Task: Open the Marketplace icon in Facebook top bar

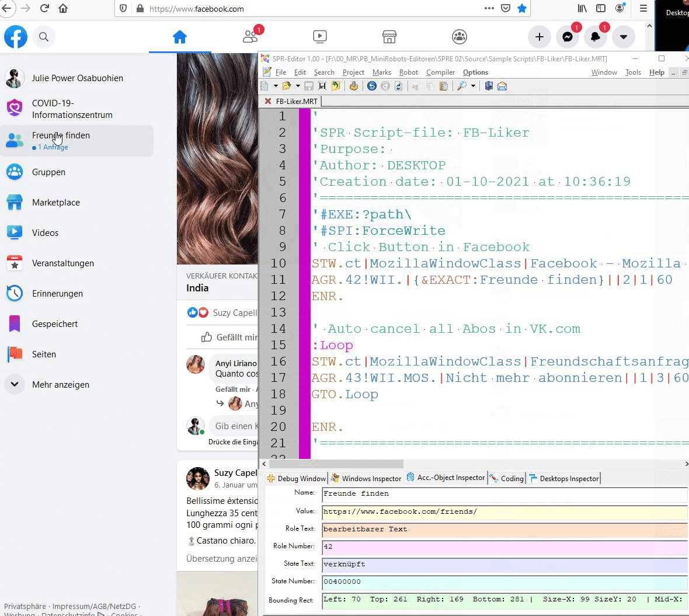Action: [389, 37]
